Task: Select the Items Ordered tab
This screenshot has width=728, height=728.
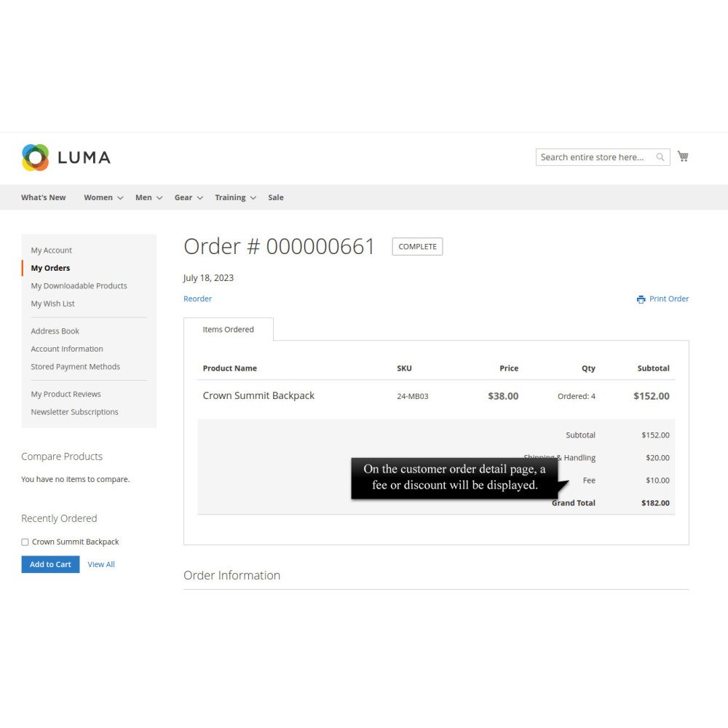Action: (228, 329)
